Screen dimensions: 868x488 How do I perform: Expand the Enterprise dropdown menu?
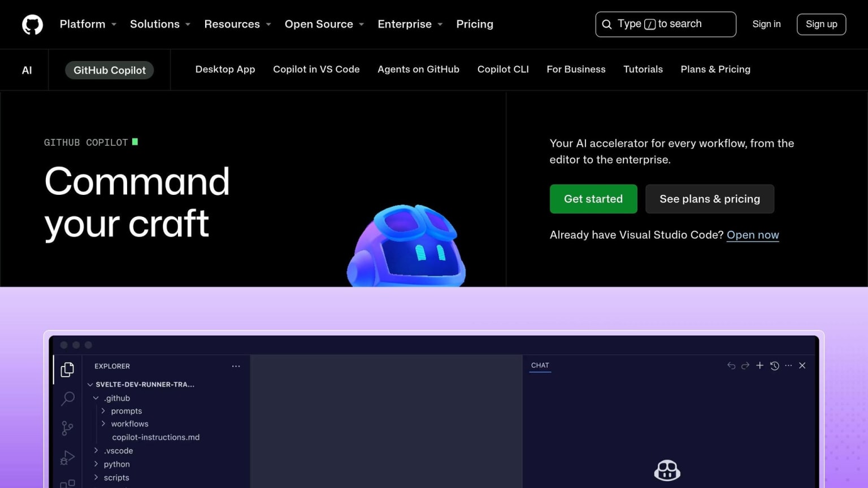[410, 24]
